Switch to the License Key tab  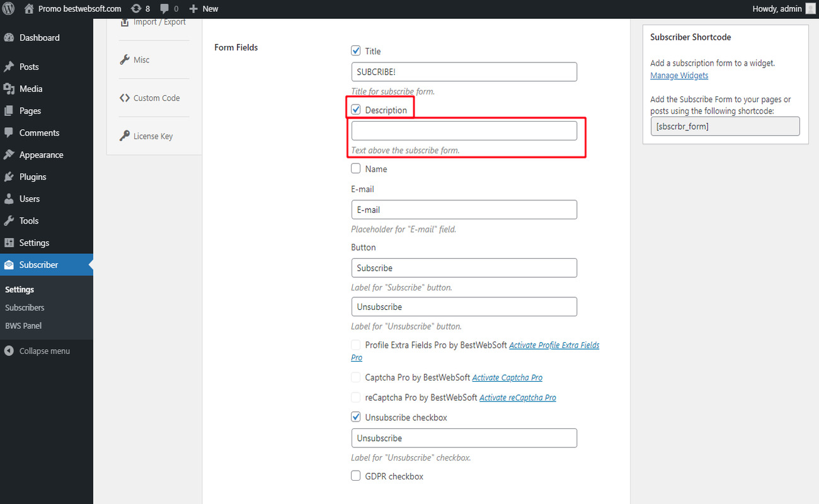tap(154, 136)
